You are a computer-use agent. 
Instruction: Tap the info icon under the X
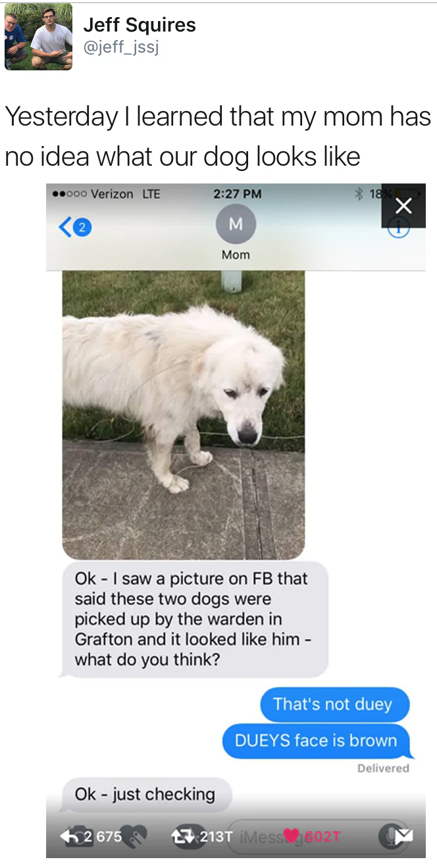(x=398, y=229)
